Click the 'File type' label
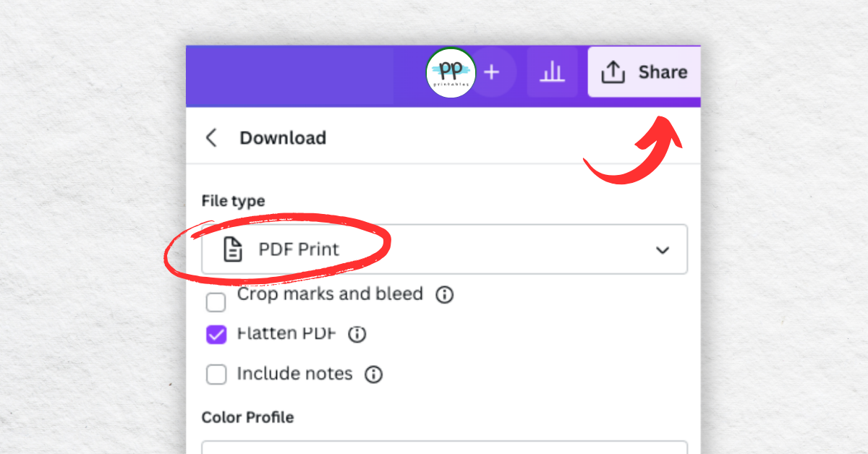This screenshot has width=868, height=454. 233,201
